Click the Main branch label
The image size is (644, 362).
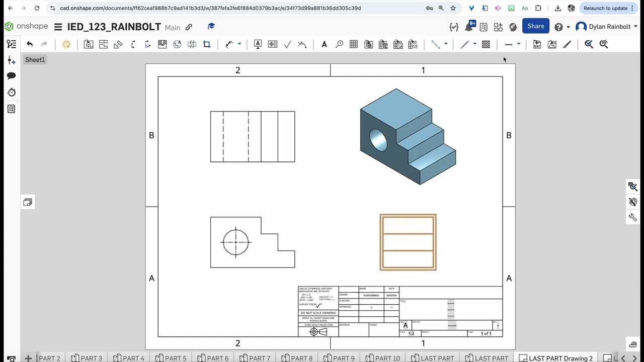[x=173, y=28]
